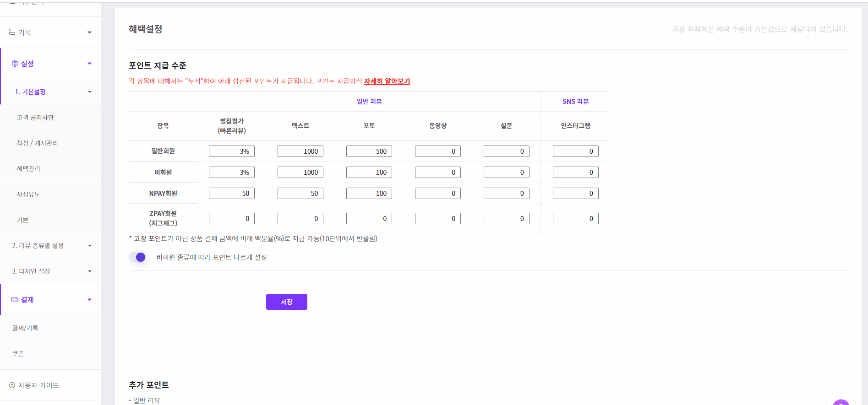868x405 pixels.
Task: Edit 비회원 별점평가 field showing 3%
Action: 232,173
